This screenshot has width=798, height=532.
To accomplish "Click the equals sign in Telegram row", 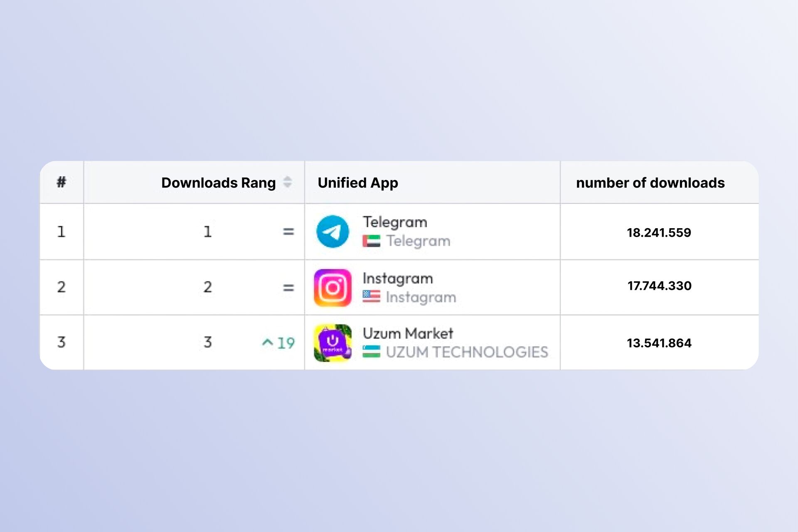I will [288, 232].
